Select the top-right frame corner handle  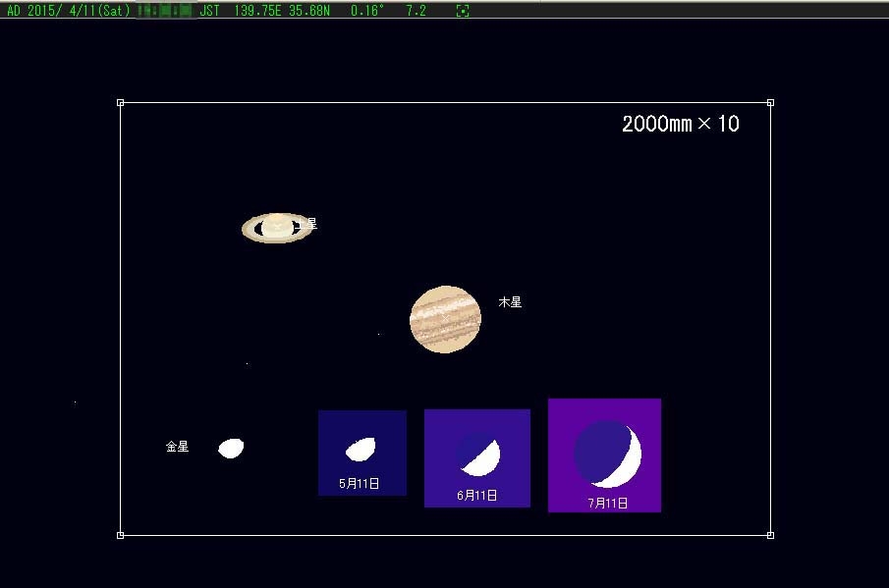click(770, 102)
